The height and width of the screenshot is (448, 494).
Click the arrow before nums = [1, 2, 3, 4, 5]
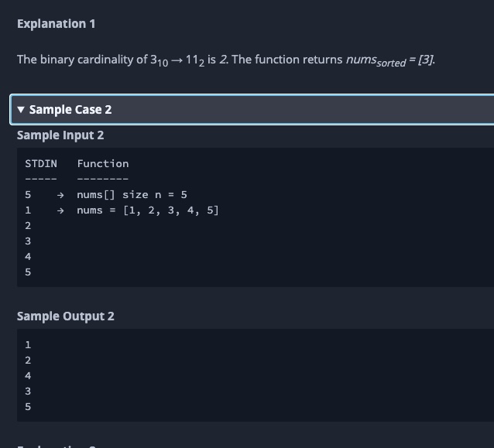coord(60,210)
